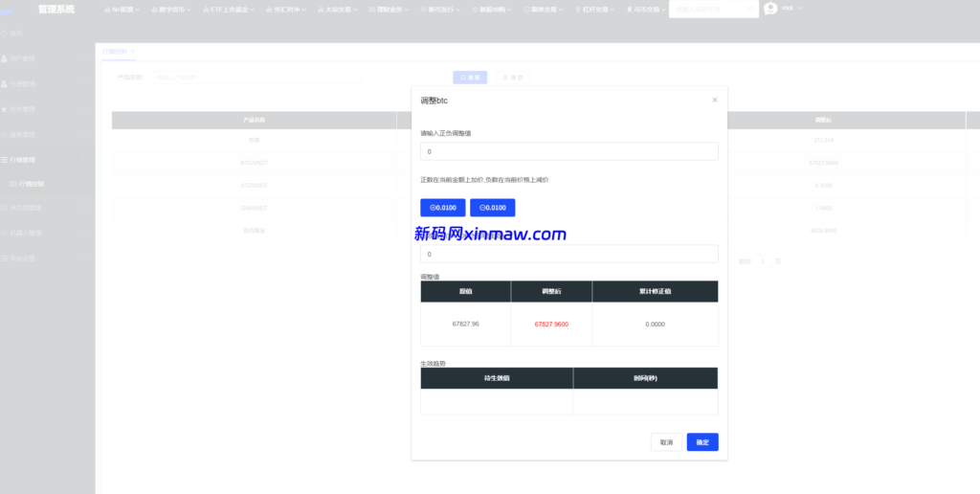980x494 pixels.
Task: Click the minus 0.0100 adjustment button
Action: pos(493,208)
